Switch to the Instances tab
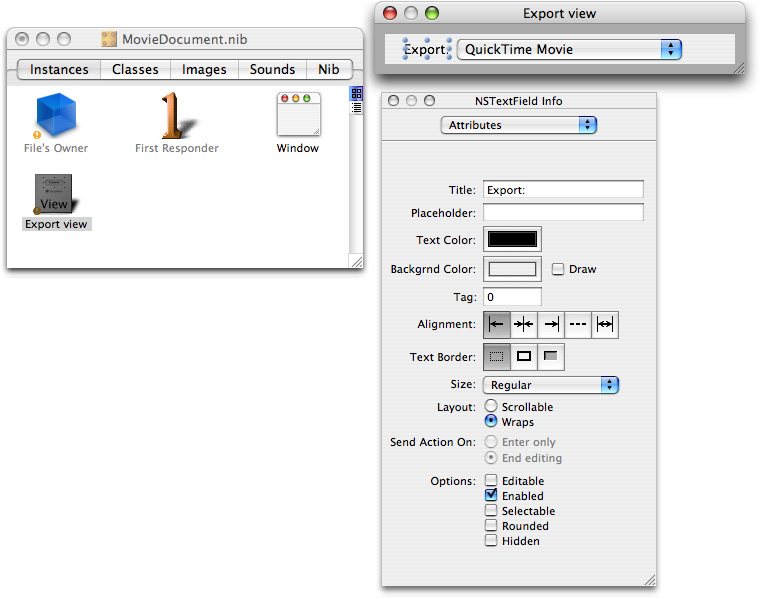The image size is (762, 599). (59, 69)
